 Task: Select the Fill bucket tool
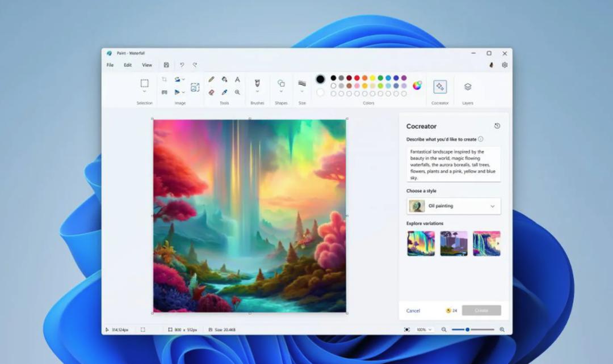224,79
